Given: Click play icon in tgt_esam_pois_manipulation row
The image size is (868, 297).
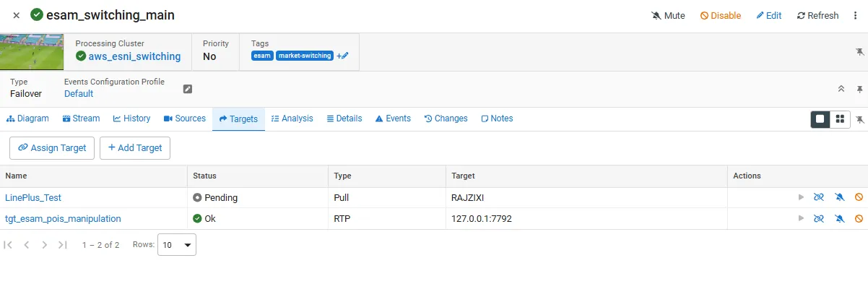Looking at the screenshot, I should 800,218.
